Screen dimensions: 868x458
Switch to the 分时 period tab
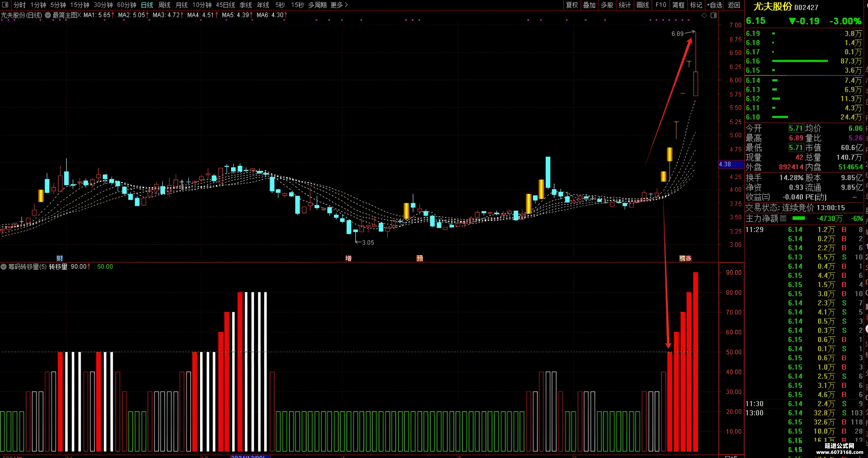20,5
